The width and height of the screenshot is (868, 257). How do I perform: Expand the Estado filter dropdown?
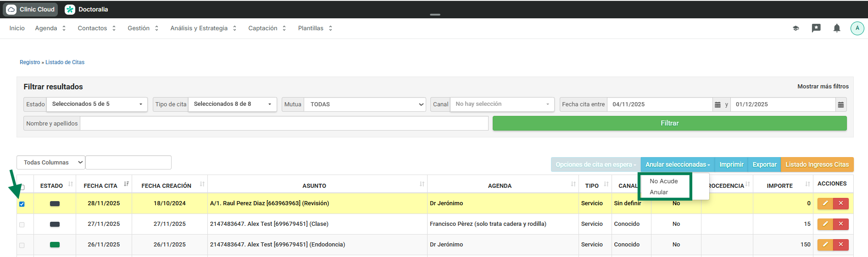click(98, 104)
